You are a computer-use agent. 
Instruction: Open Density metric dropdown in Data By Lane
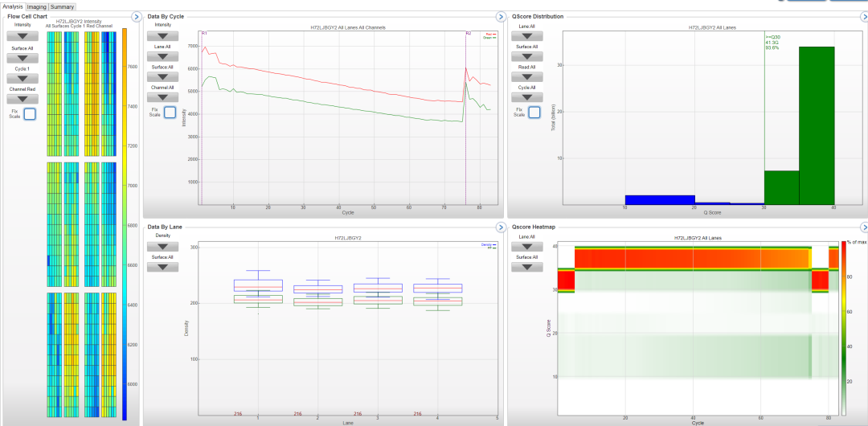pyautogui.click(x=162, y=246)
